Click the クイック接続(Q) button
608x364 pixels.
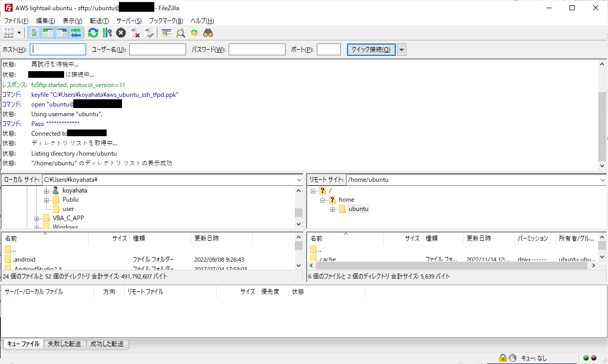click(371, 50)
